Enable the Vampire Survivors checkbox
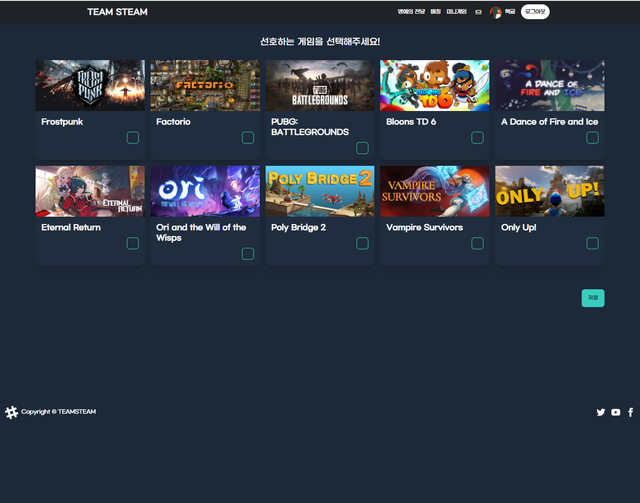The image size is (640, 503). (x=478, y=243)
